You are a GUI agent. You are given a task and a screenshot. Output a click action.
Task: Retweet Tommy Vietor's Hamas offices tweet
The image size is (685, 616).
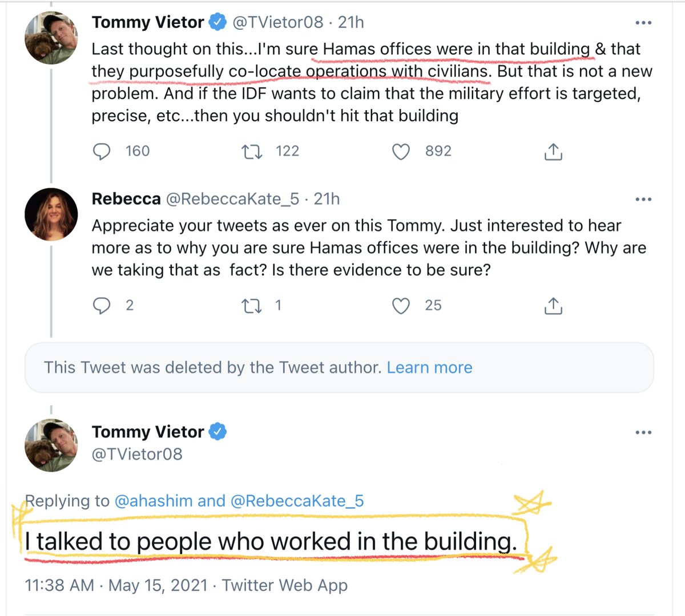pos(251,151)
